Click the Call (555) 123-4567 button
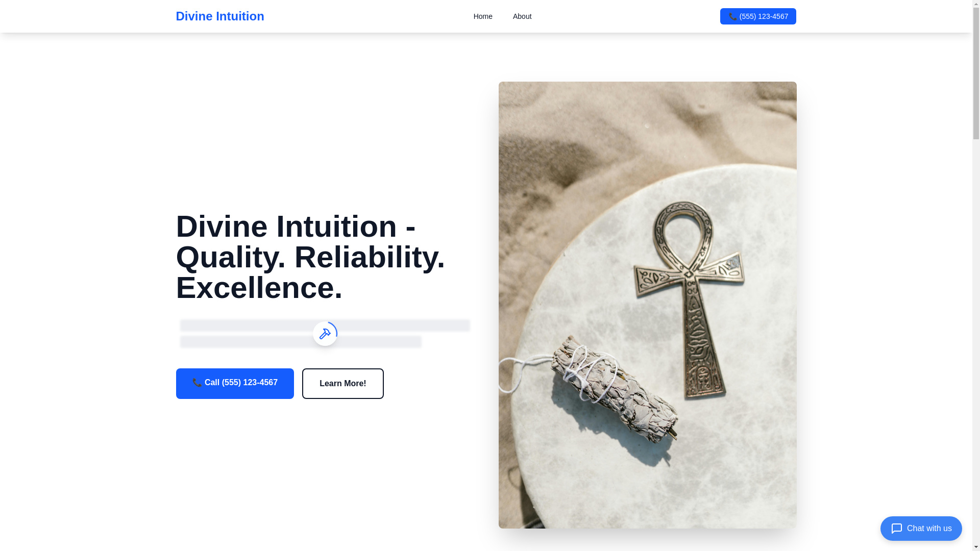 coord(235,384)
